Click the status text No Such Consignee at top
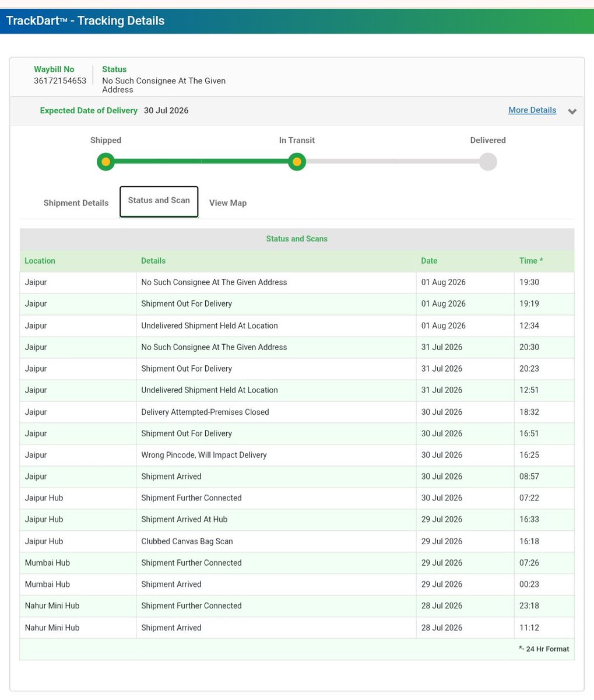Screen dimensions: 594x700 pyautogui.click(x=164, y=85)
